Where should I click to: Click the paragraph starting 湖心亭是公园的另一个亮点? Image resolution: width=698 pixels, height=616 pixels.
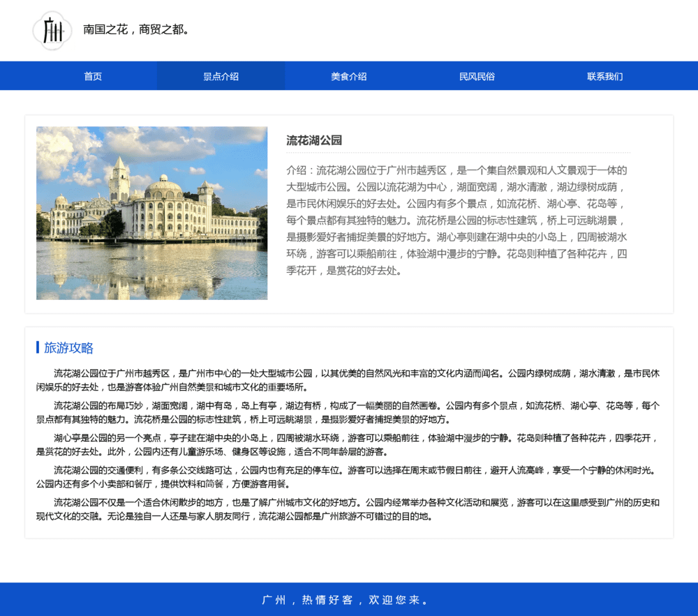point(348,444)
